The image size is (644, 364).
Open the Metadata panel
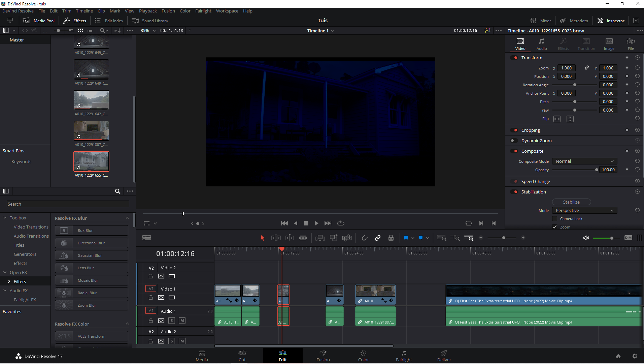[x=574, y=21]
